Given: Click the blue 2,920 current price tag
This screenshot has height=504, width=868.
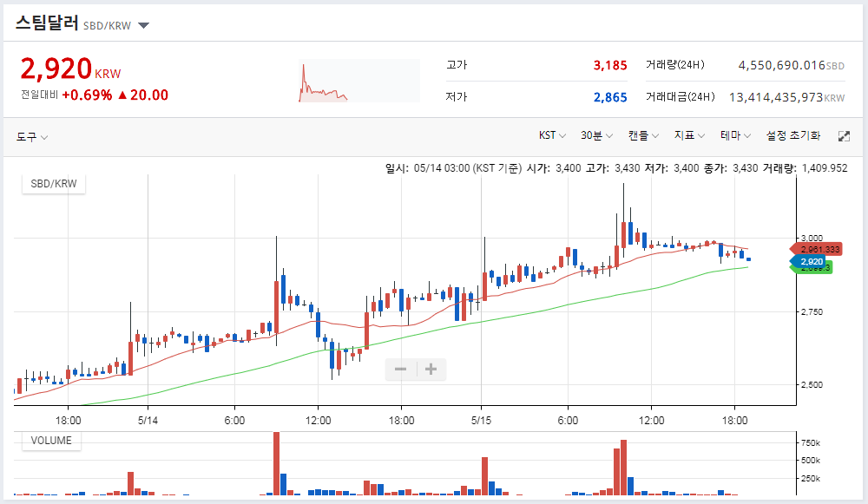Looking at the screenshot, I should click(808, 262).
